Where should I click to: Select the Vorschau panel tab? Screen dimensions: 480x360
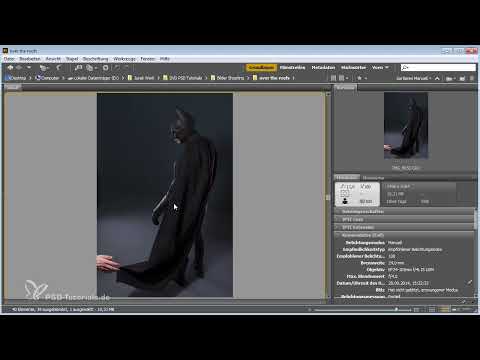click(x=346, y=88)
